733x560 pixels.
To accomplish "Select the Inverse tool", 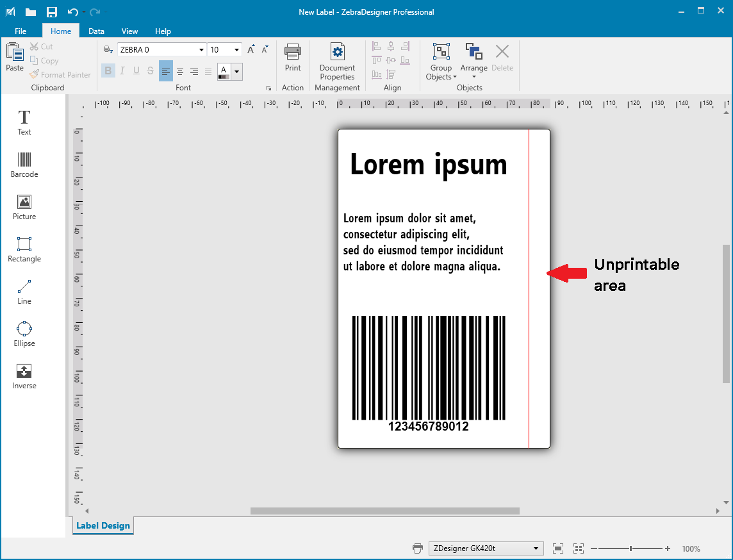I will point(24,374).
